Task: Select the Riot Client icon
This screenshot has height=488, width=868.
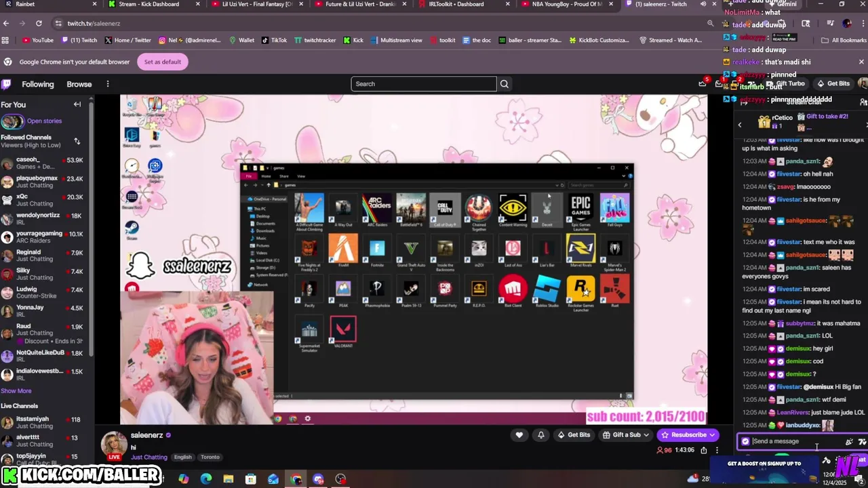Action: (513, 291)
